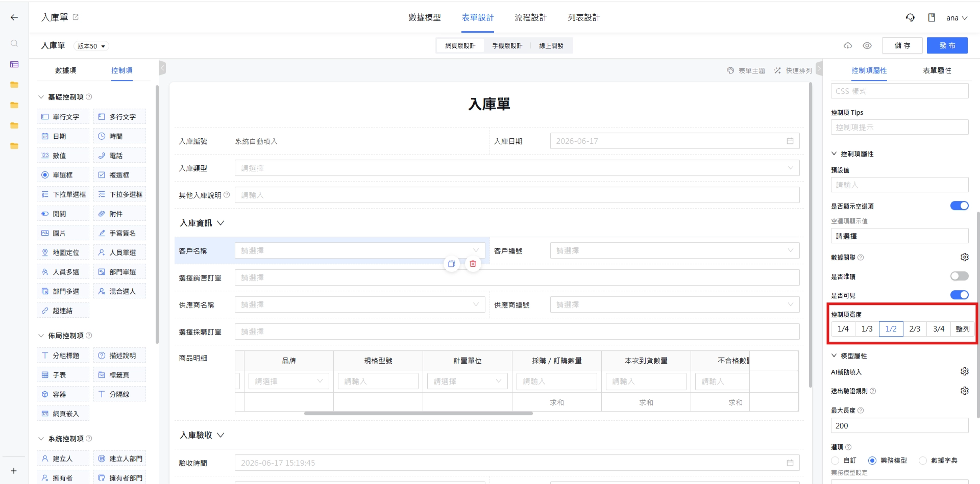Copy the selected 客戶名稱 field
The width and height of the screenshot is (980, 484).
click(451, 264)
